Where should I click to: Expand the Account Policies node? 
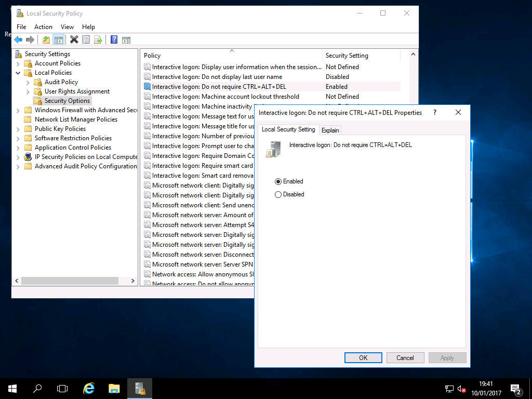point(18,63)
